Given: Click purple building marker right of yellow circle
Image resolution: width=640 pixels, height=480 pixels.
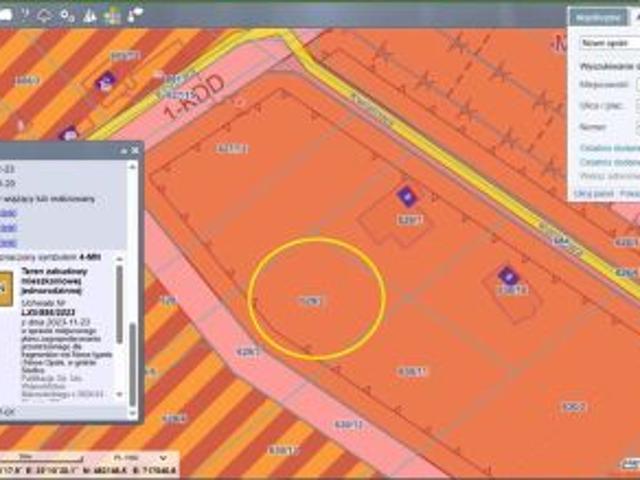Looking at the screenshot, I should pos(405,195).
